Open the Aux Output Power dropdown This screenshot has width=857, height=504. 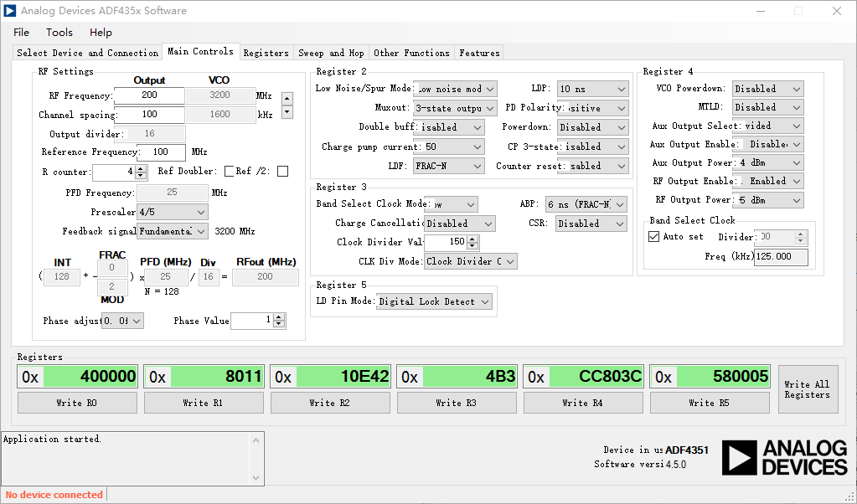pos(770,162)
